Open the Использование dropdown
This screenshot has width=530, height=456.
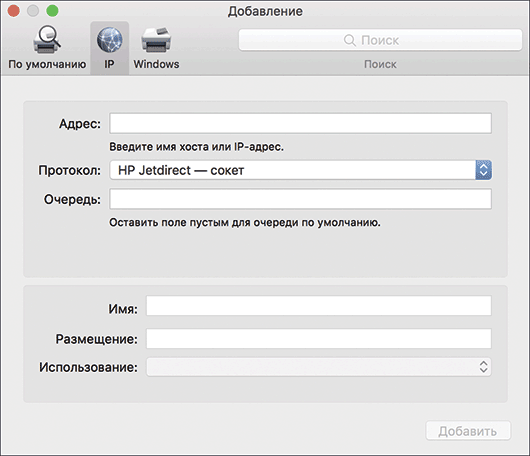coord(318,367)
